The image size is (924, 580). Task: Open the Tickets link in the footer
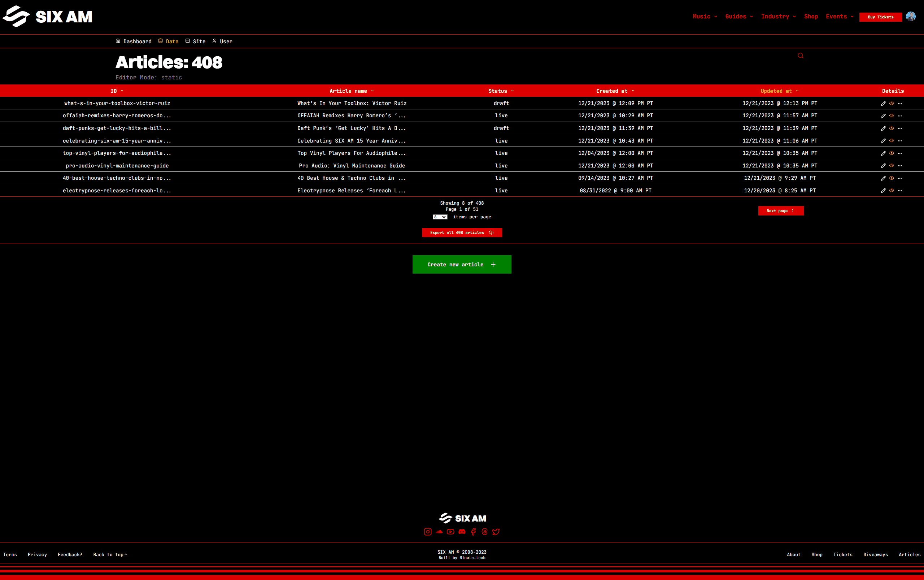(843, 555)
